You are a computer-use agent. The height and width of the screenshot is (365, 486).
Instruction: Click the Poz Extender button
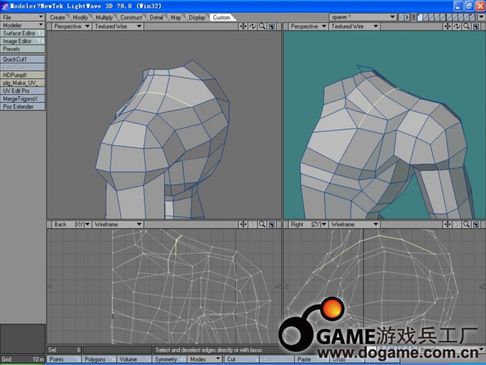pos(23,107)
